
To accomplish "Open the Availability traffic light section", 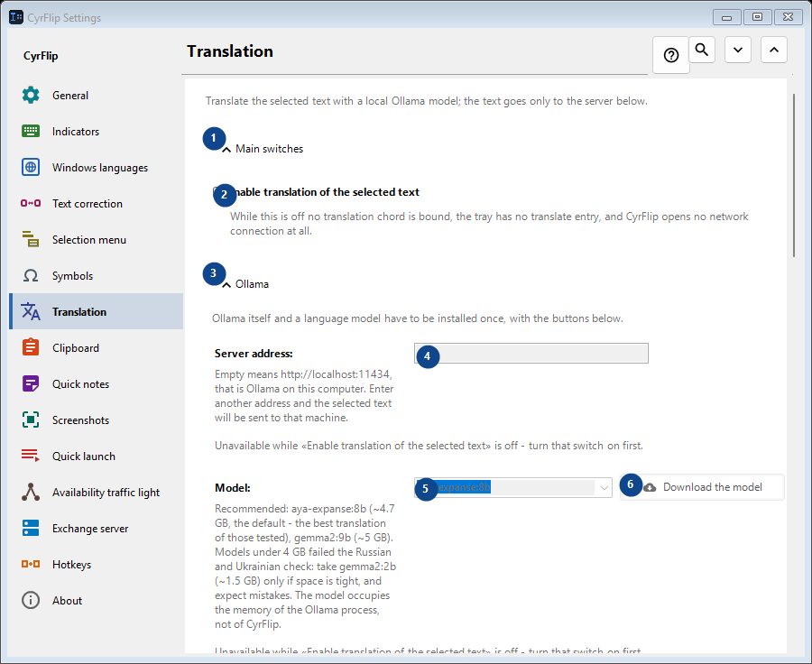I will 97,492.
